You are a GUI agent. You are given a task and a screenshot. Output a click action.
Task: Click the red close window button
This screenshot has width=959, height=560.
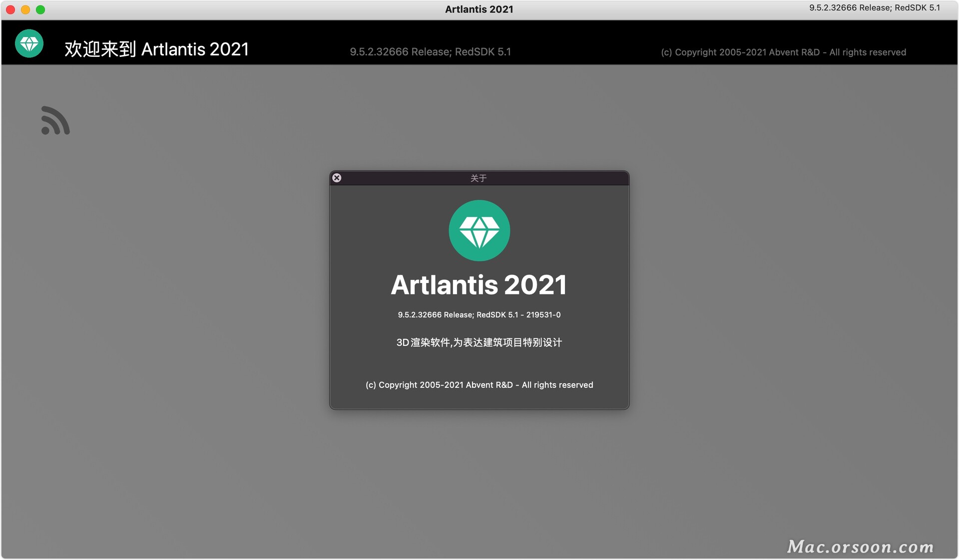[10, 10]
